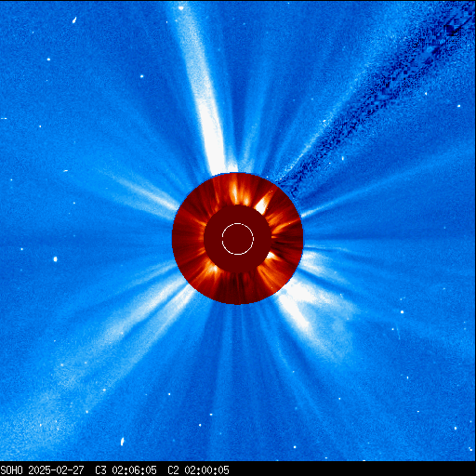This screenshot has height=476, width=476.
Task: Select the 2025-02-27 date text
Action: coord(56,470)
